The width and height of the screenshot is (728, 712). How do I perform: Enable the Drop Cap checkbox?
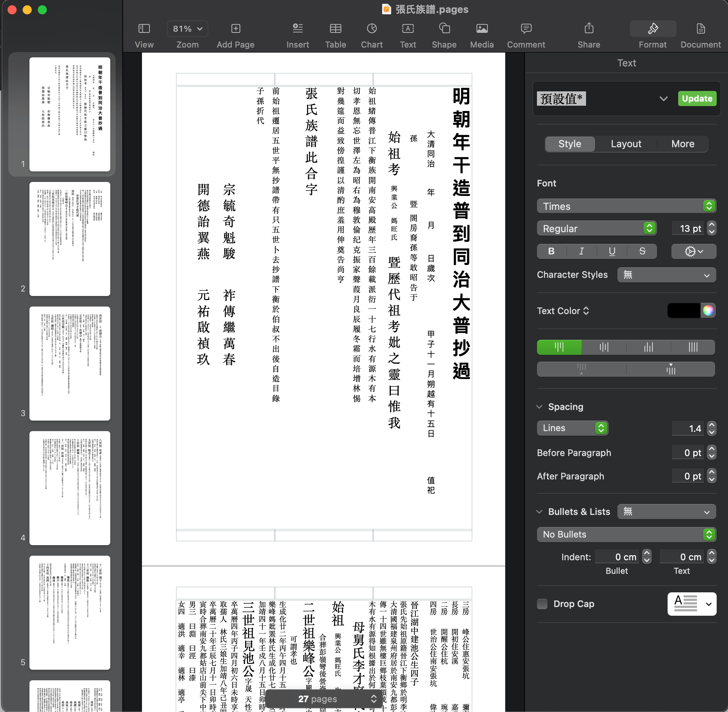[x=542, y=604]
